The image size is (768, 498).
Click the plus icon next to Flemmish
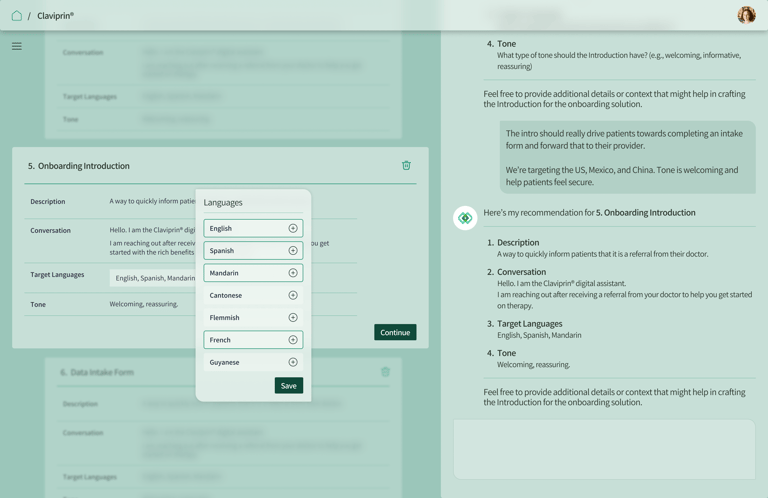coord(293,317)
